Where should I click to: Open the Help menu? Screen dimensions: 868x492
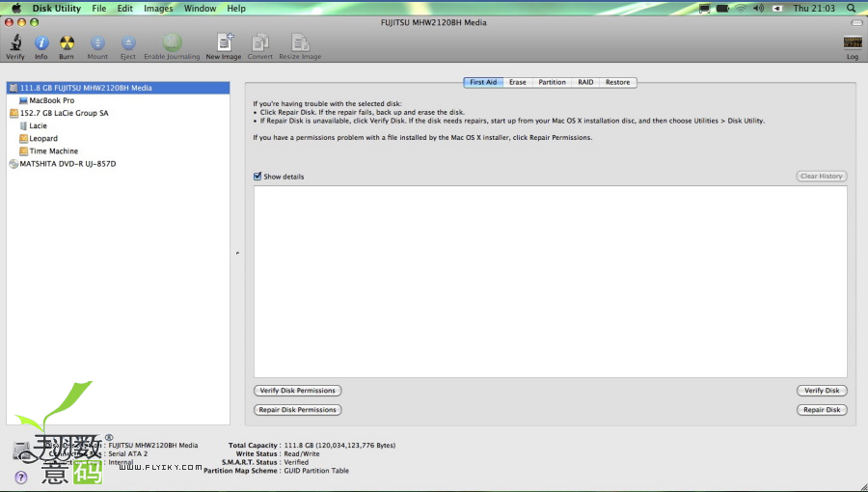pyautogui.click(x=236, y=9)
